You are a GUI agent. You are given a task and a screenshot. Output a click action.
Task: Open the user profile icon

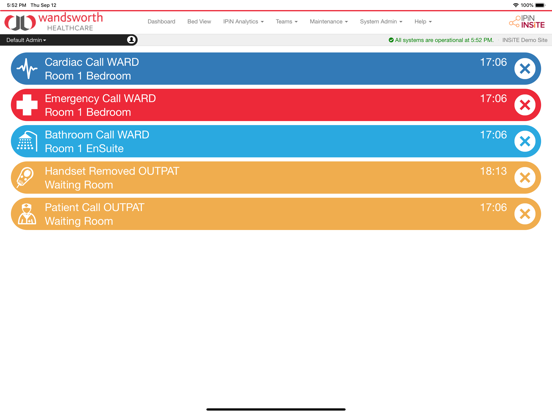(x=131, y=40)
